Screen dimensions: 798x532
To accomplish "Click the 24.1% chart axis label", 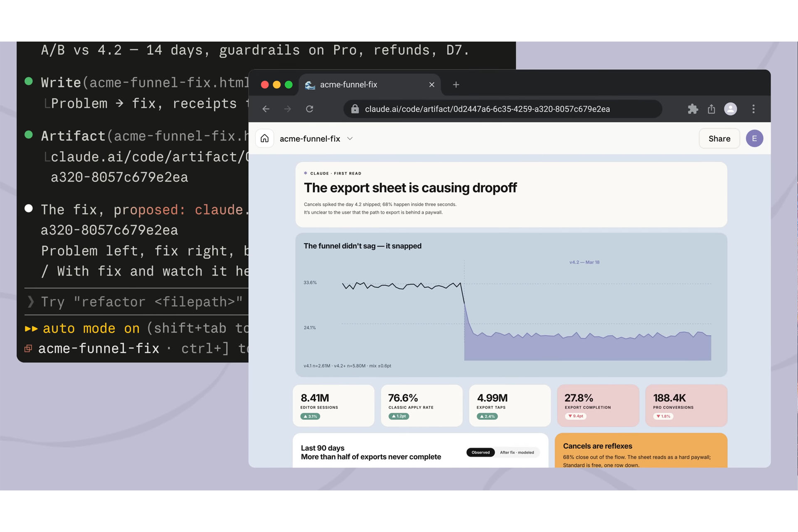I will (x=310, y=328).
